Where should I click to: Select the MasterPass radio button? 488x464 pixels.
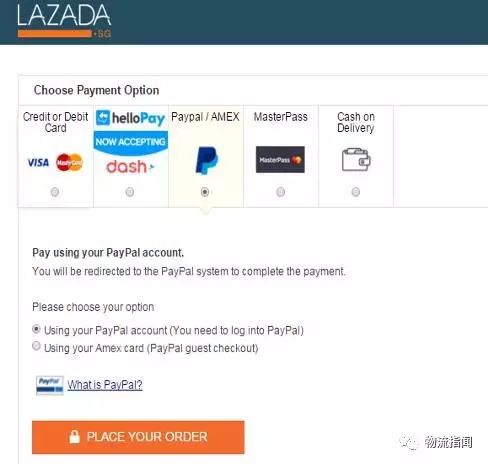[x=281, y=192]
